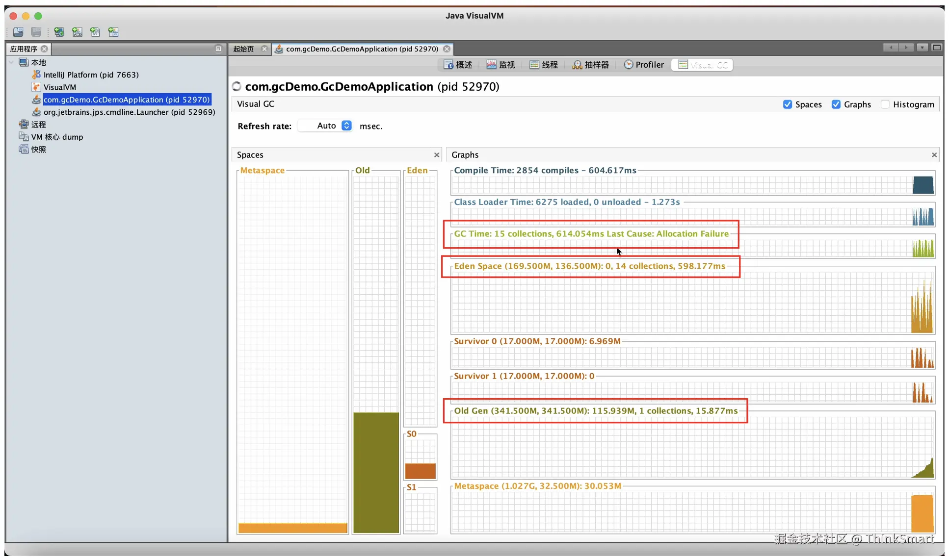Uncheck the Spaces checkbox
The image size is (949, 560).
788,104
